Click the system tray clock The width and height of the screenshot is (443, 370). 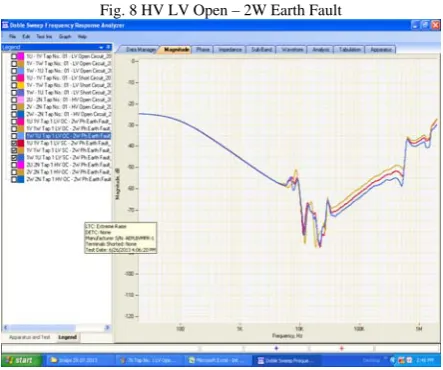tap(426, 360)
